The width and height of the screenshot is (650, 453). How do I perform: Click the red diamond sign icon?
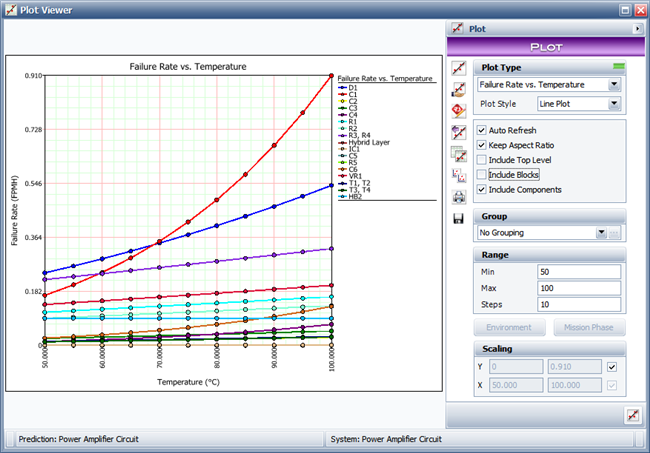[x=459, y=109]
